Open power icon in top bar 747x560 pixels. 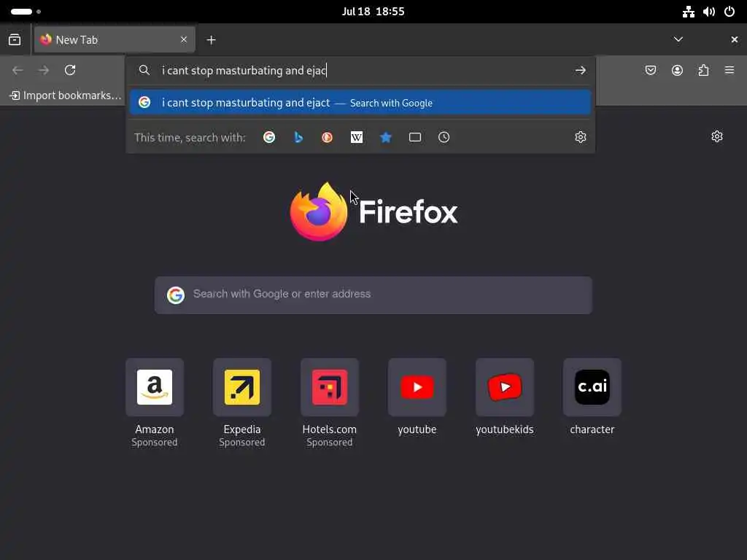tap(729, 12)
